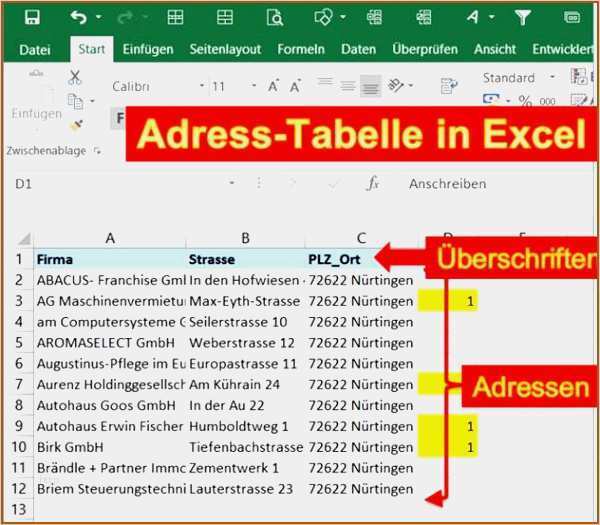The image size is (600, 525).
Task: Click the Weberstrasse 12 cell
Action: click(246, 343)
